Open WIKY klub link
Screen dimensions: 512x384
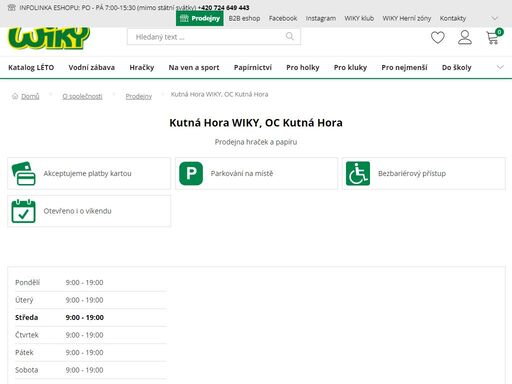359,18
